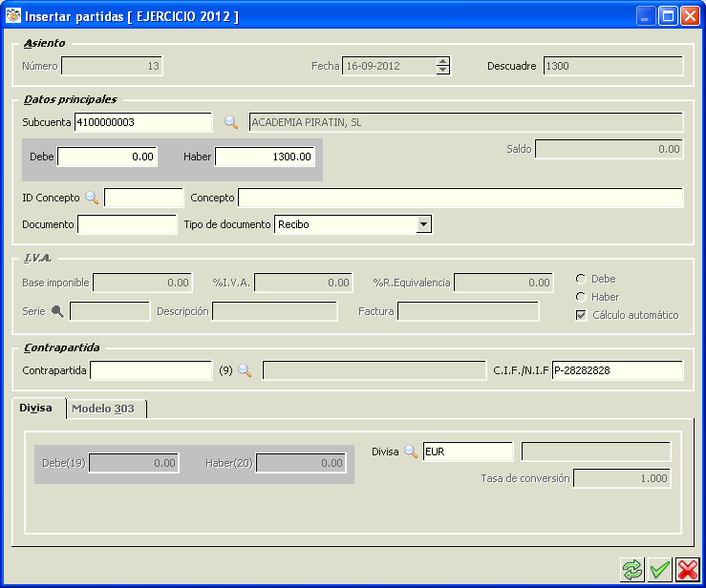Click the green refresh arrows button

(x=632, y=570)
